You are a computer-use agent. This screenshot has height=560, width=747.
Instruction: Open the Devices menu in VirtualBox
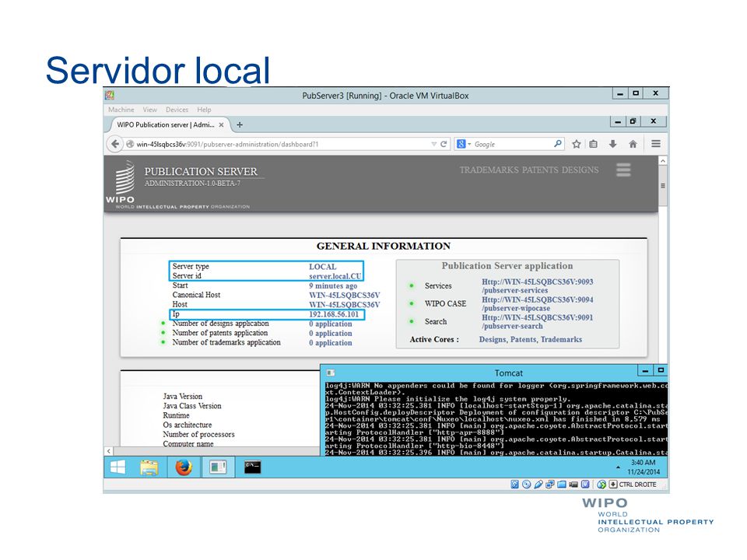(x=177, y=110)
